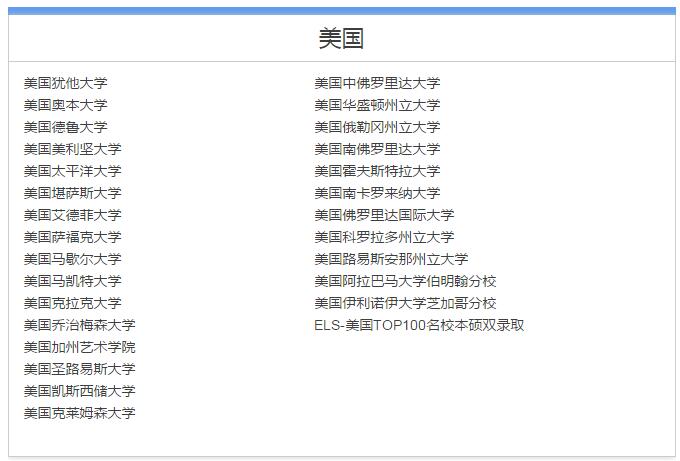This screenshot has height=461, width=680.
Task: Open 美国艾德菲大学 link
Action: pos(72,215)
